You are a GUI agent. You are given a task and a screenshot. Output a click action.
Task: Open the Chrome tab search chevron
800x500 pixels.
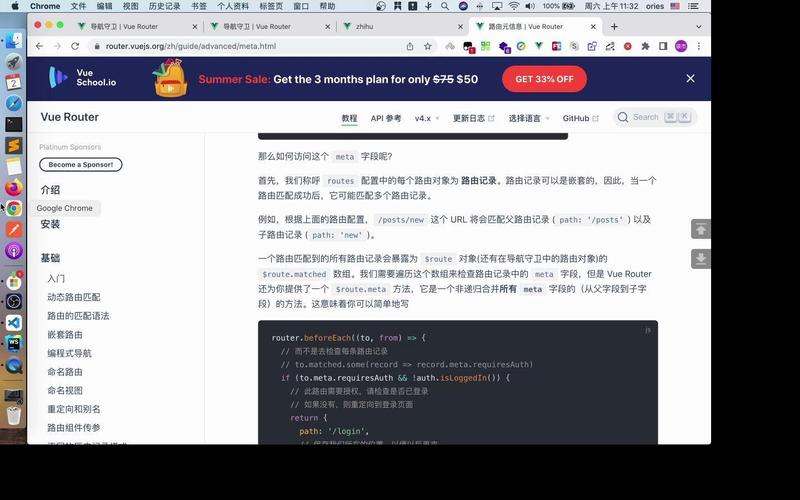pos(698,27)
